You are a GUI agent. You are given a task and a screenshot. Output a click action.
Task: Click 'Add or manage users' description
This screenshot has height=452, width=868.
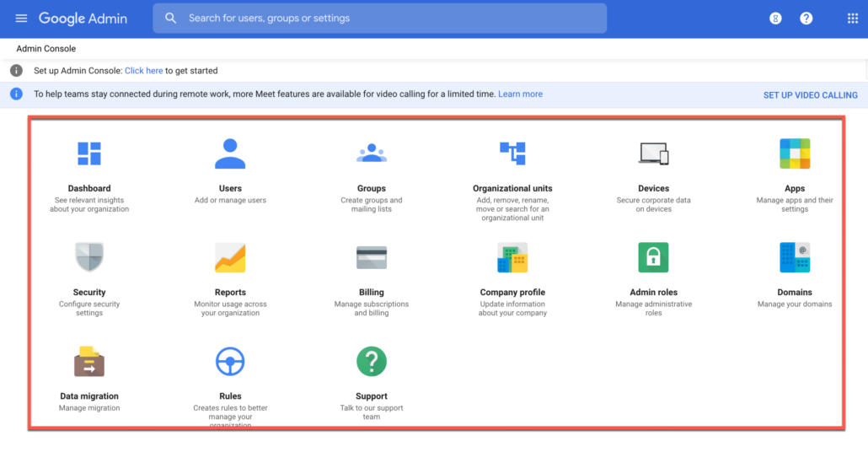click(x=230, y=201)
